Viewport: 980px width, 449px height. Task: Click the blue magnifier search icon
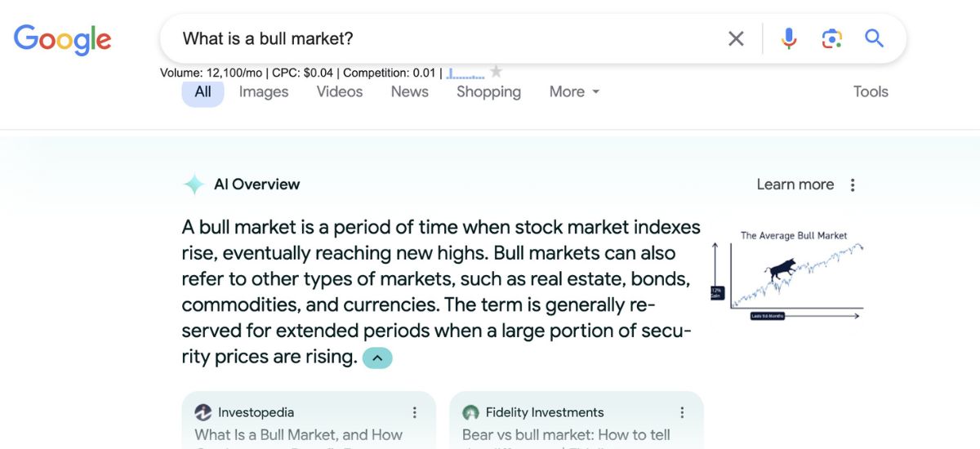click(x=874, y=38)
